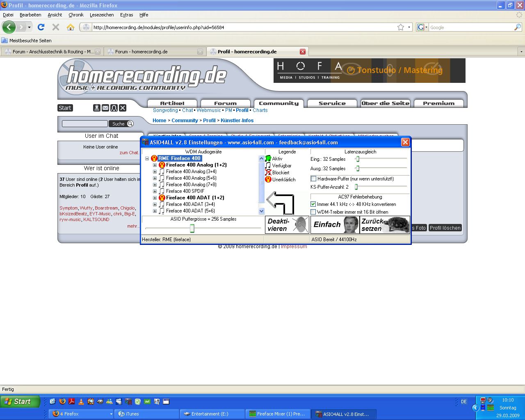Viewport: 525px width, 420px height.
Task: Open the Firefox tab list dropdown
Action: point(521,52)
